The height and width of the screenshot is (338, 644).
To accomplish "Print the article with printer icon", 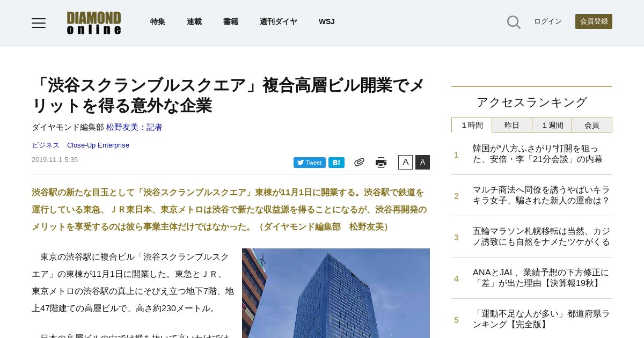I will 381,163.
